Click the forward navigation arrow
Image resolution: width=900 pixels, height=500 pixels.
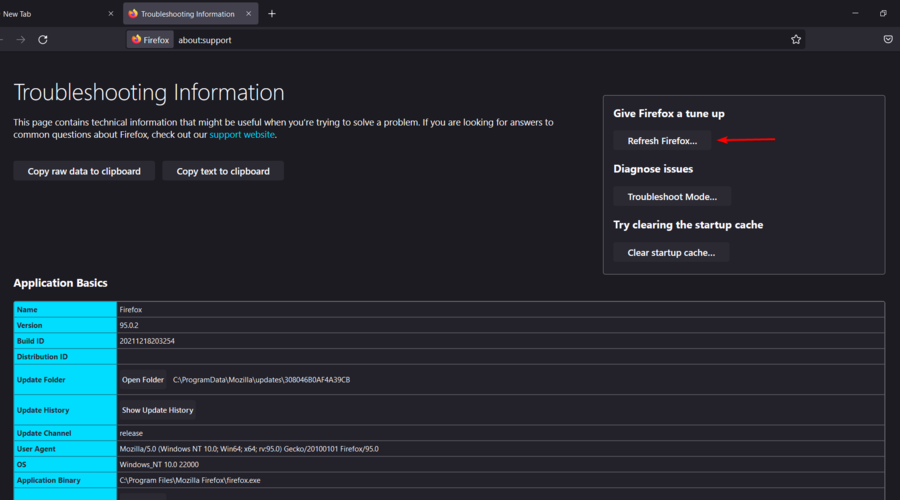point(20,39)
